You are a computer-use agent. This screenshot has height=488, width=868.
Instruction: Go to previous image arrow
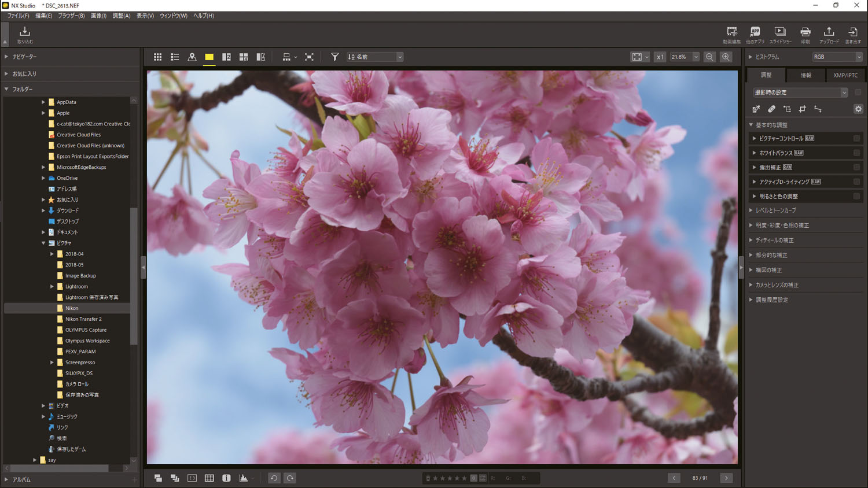(674, 478)
